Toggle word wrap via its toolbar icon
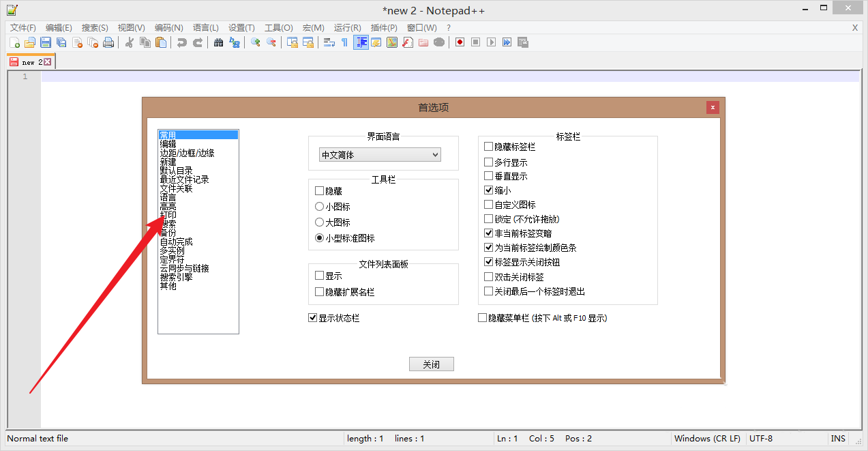Viewport: 868px width, 451px height. (x=329, y=42)
